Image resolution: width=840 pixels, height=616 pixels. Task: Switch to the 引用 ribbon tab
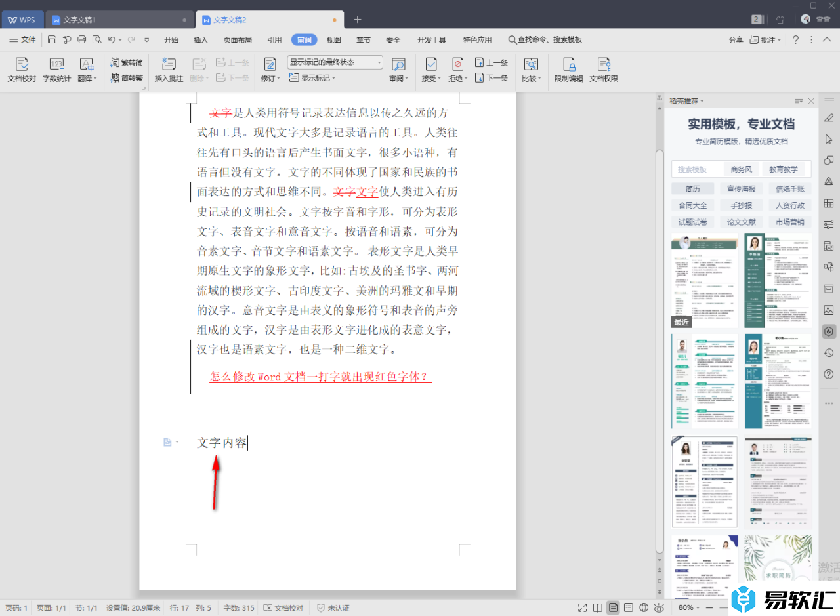click(x=274, y=40)
